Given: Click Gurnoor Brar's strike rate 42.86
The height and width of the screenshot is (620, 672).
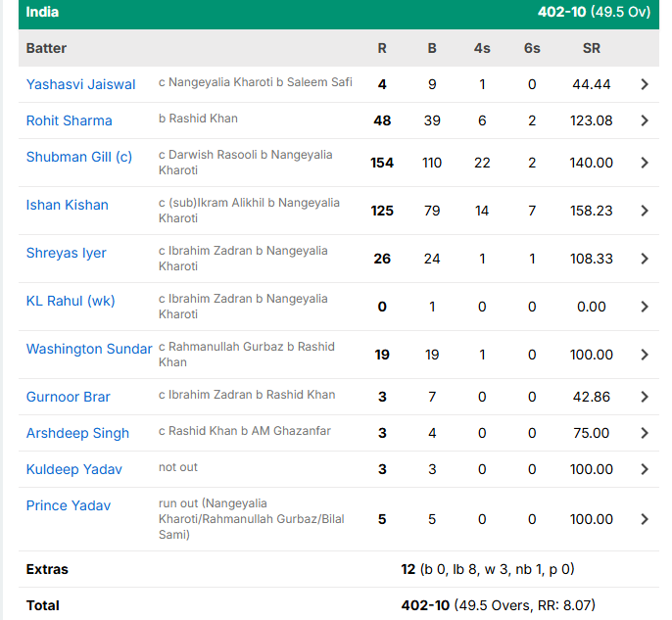Looking at the screenshot, I should tap(592, 397).
